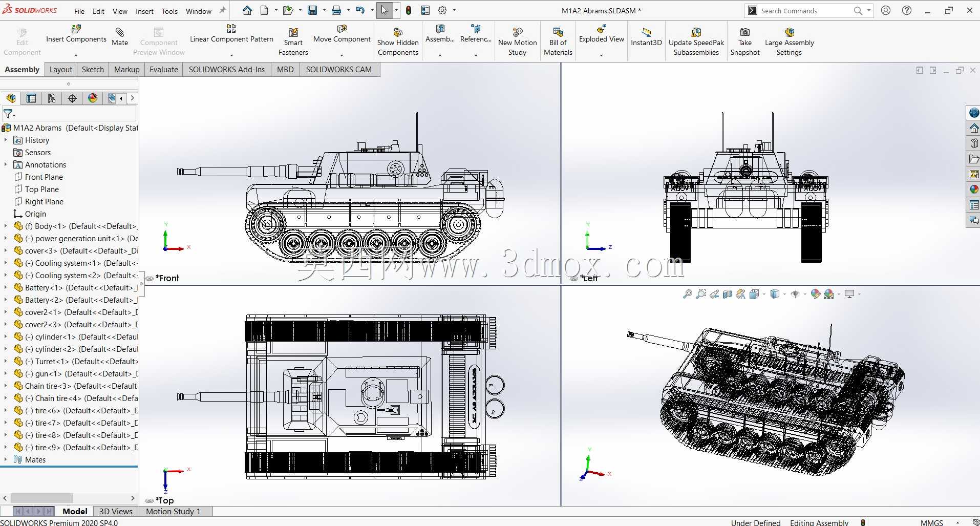
Task: Switch to the Layout tab
Action: [x=61, y=70]
